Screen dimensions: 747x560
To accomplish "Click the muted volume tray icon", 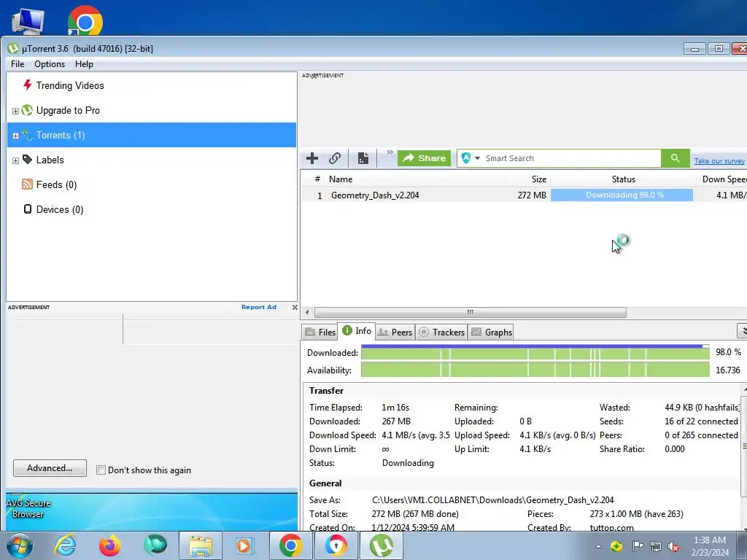I will coord(673,546).
